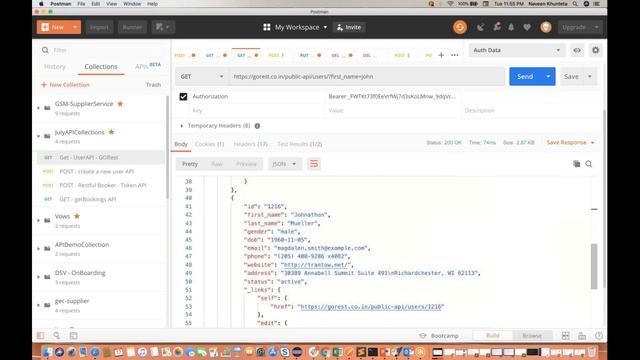Open the Save button dropdown arrow

(590, 77)
